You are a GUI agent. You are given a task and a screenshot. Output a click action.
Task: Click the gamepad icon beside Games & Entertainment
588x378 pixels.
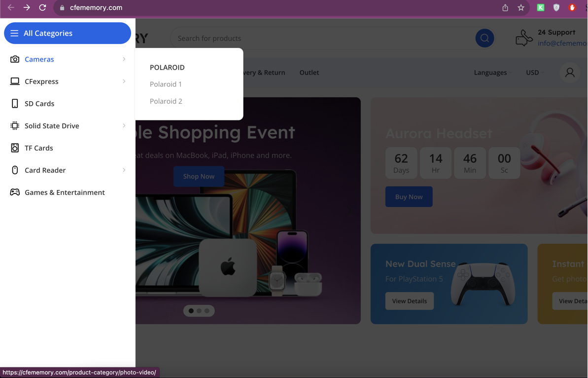15,192
